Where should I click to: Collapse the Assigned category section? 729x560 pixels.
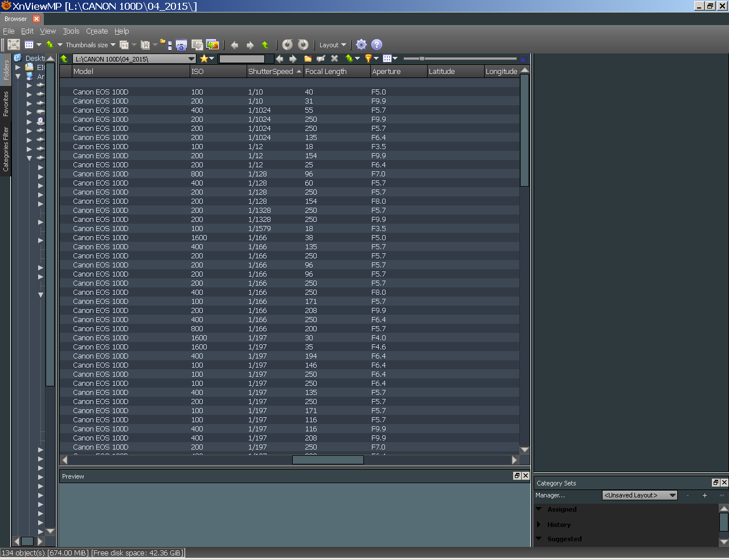pyautogui.click(x=539, y=509)
